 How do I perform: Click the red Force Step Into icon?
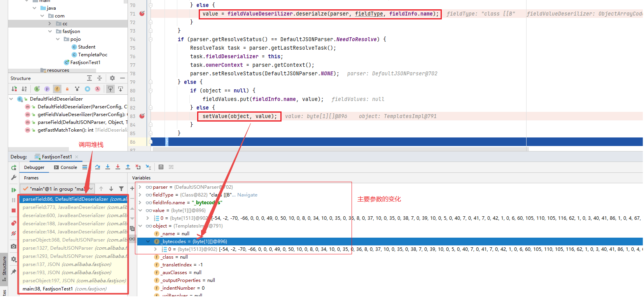[118, 167]
